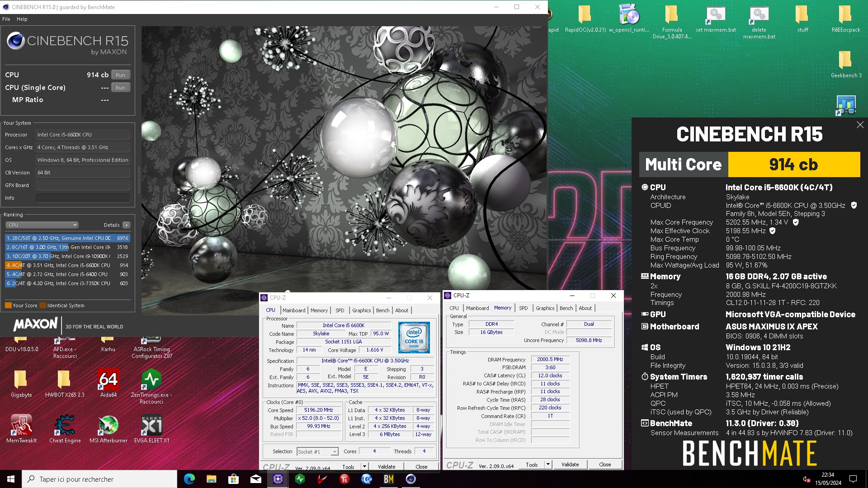Image resolution: width=868 pixels, height=488 pixels.
Task: Open the stuff desktop folder
Action: [x=802, y=18]
